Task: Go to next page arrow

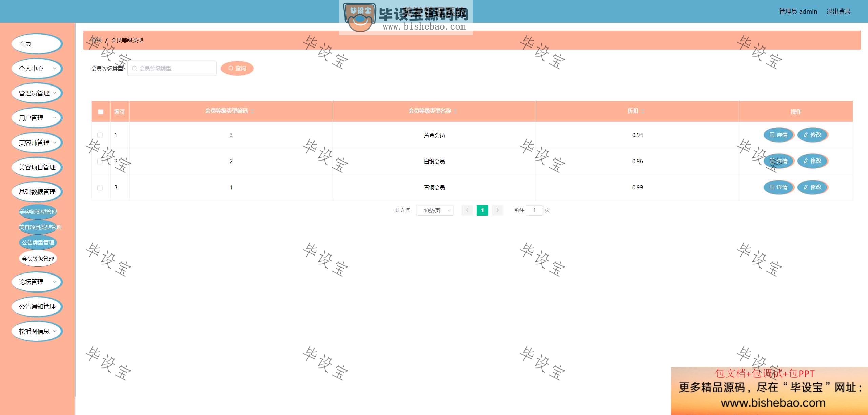Action: point(497,210)
